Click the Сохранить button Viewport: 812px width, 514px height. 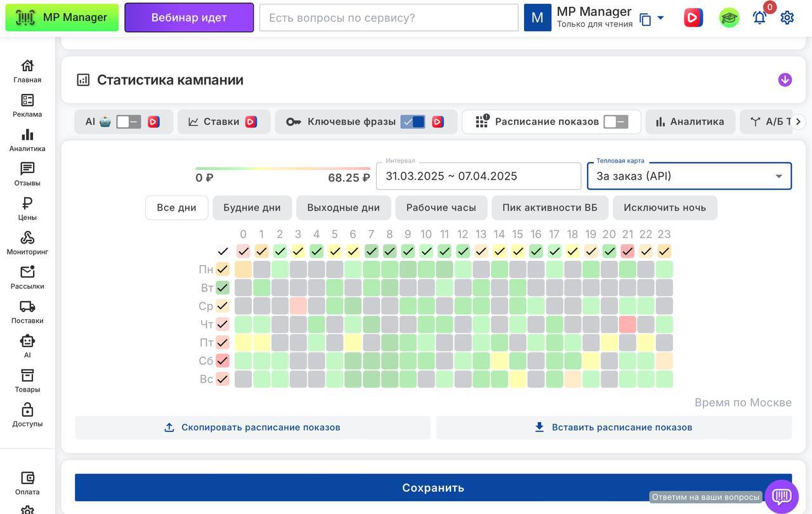pyautogui.click(x=433, y=487)
